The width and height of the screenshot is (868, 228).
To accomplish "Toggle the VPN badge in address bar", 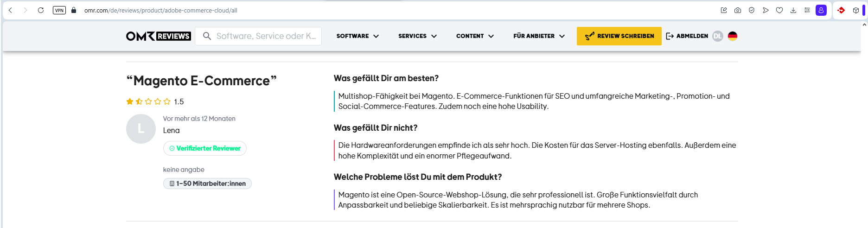I will pos(59,10).
